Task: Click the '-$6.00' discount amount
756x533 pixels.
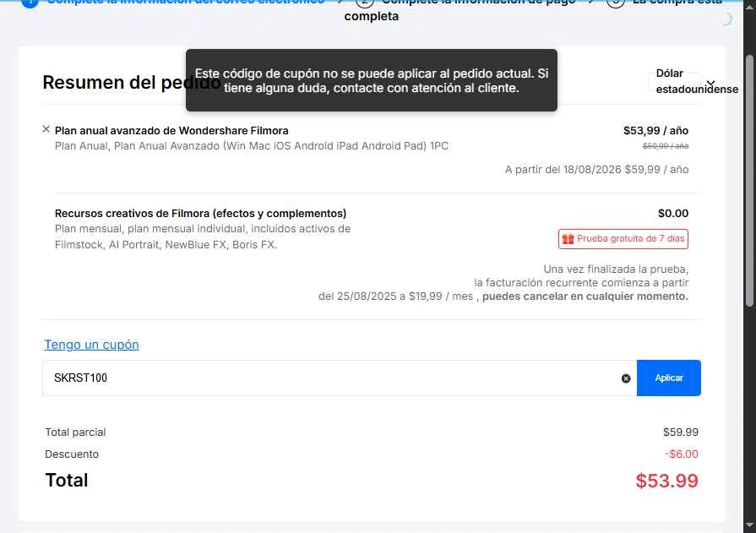Action: click(x=682, y=454)
